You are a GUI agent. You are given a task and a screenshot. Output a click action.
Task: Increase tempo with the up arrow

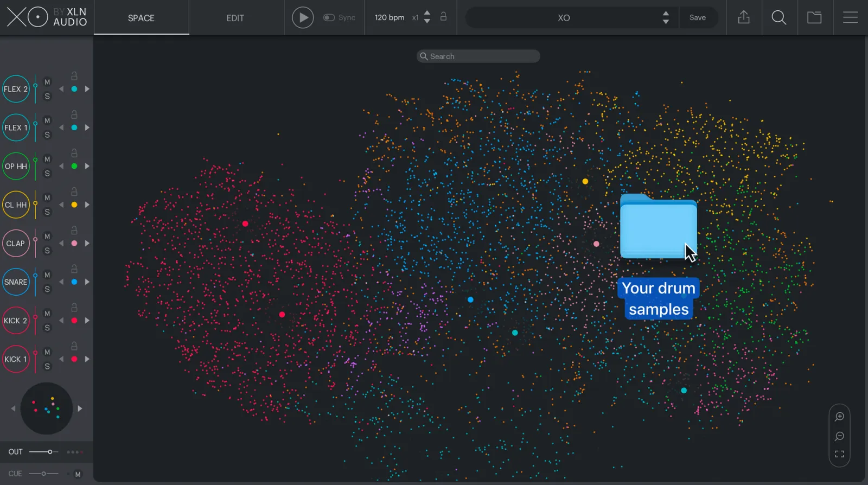(427, 13)
